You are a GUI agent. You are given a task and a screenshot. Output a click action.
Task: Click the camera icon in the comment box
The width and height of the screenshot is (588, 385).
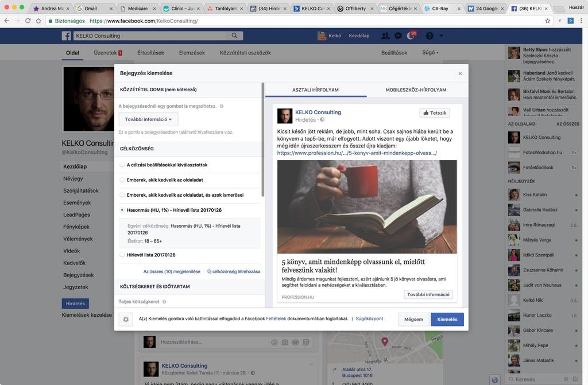click(x=285, y=343)
